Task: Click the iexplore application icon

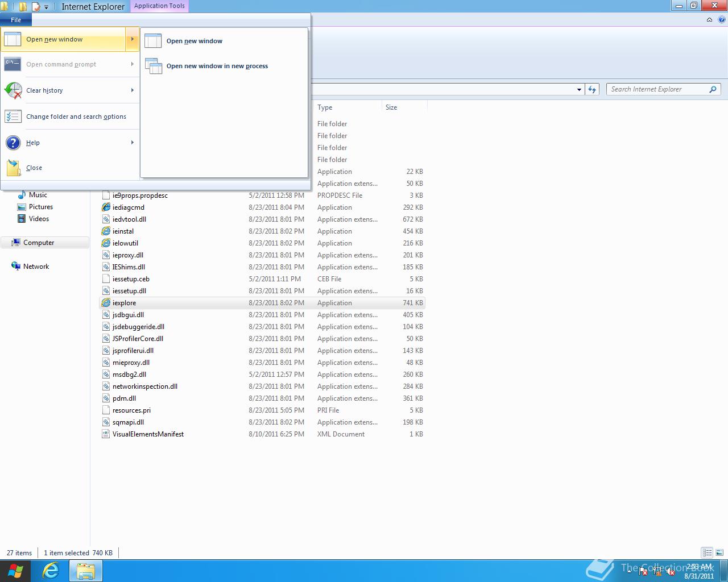Action: point(106,303)
